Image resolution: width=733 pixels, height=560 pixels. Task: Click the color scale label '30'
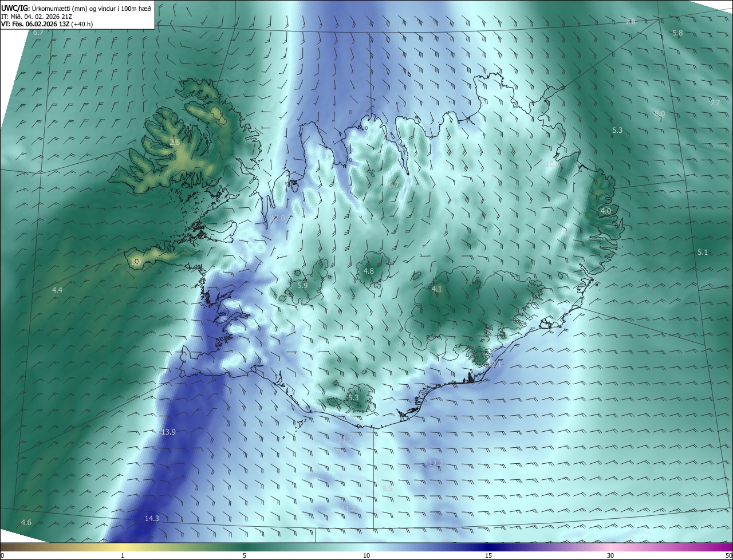pos(610,555)
